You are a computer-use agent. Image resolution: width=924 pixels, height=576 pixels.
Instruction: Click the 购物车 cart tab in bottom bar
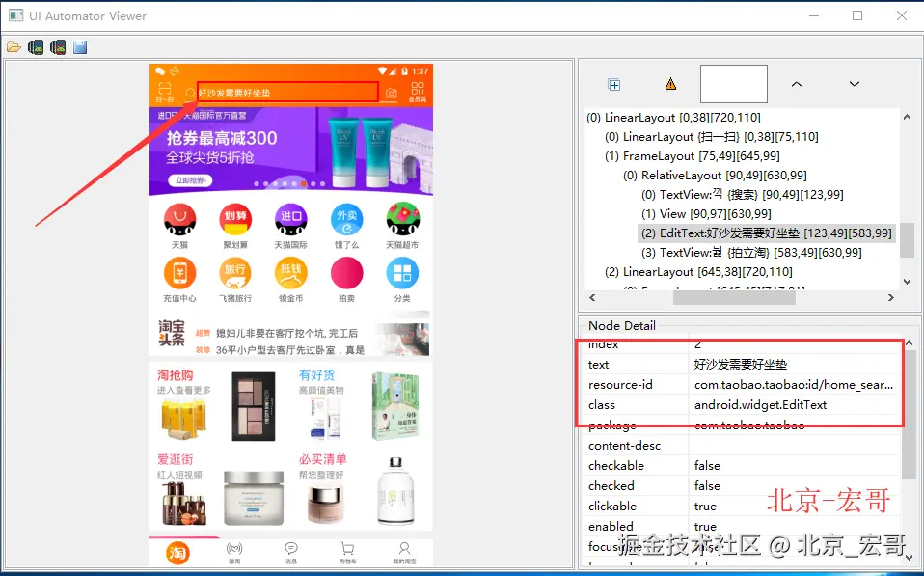pyautogui.click(x=347, y=553)
